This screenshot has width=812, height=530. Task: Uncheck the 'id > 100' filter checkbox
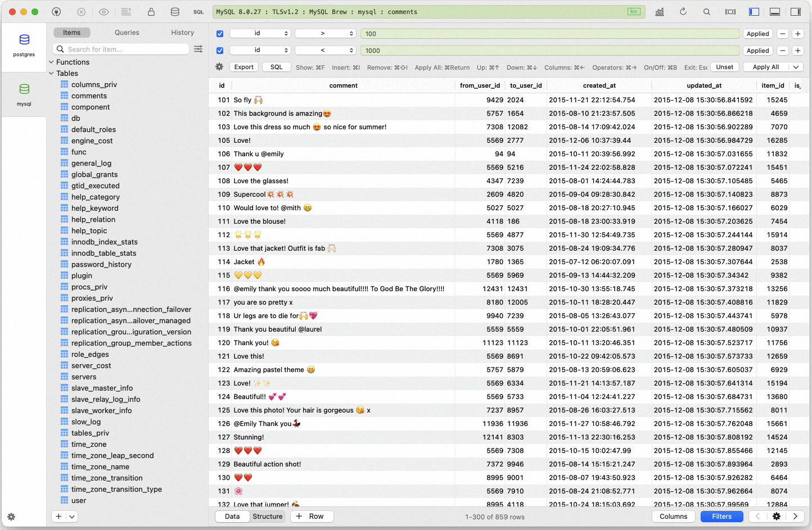[x=220, y=34]
